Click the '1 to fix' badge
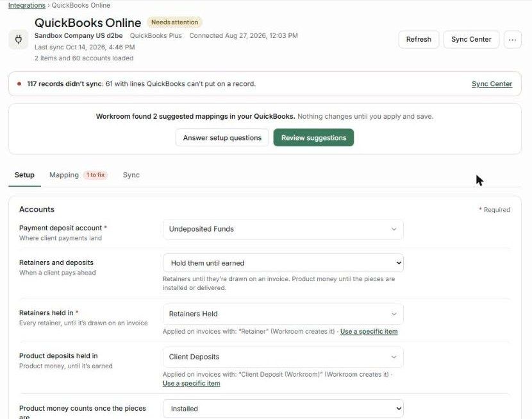Viewport: 532px width, 419px height. pyautogui.click(x=96, y=175)
